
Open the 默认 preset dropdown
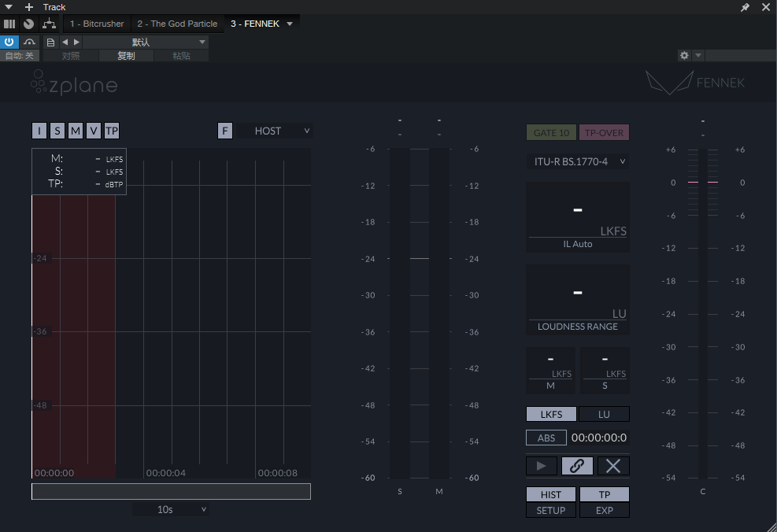[x=145, y=42]
